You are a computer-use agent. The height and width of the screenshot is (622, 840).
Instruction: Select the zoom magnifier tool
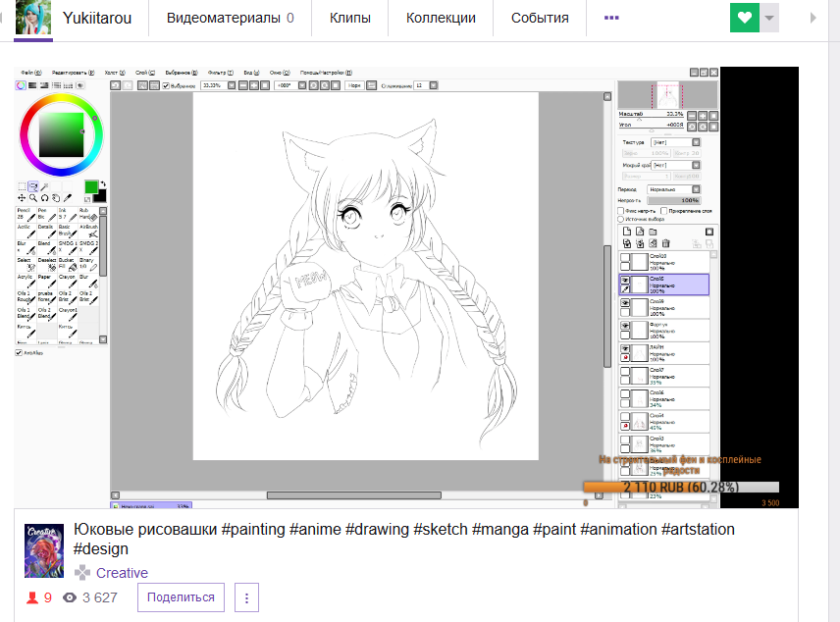[33, 198]
